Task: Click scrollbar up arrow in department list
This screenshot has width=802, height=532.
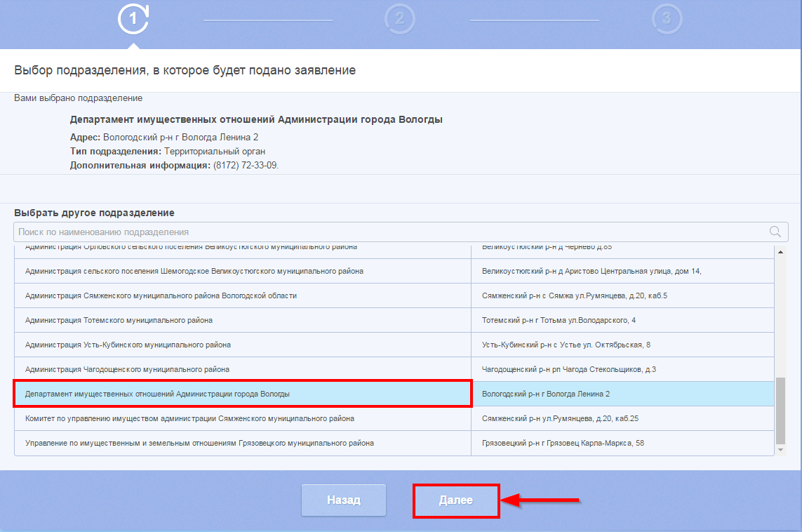Action: 780,251
